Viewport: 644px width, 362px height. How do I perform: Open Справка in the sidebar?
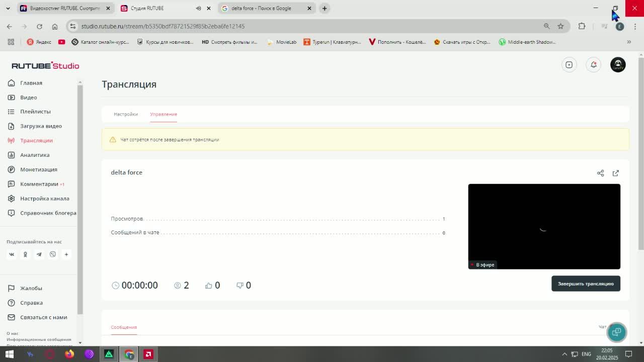point(31,303)
